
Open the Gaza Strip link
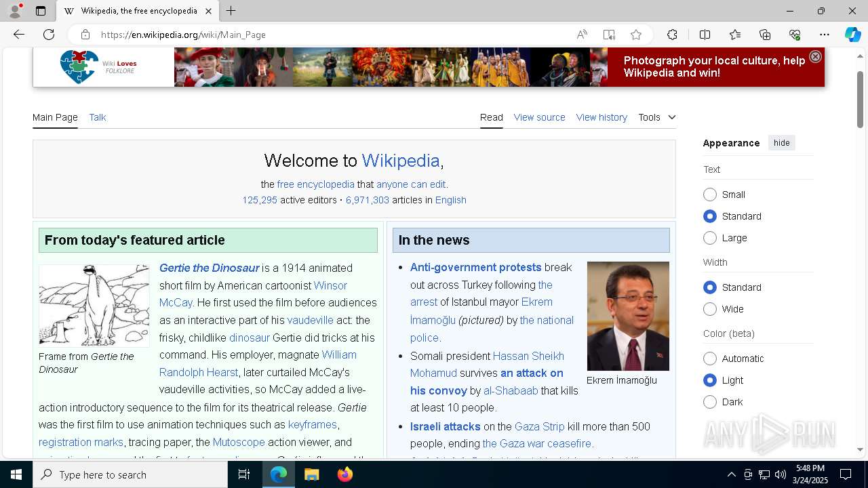tap(540, 426)
